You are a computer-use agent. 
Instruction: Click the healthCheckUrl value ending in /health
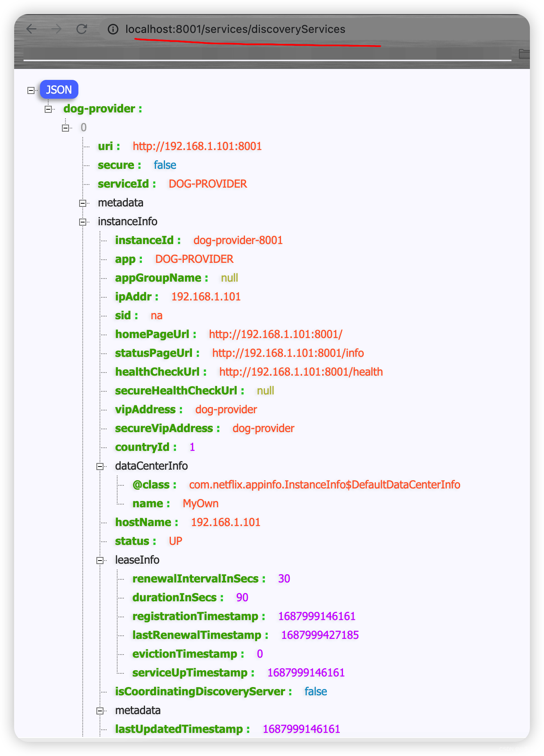click(301, 372)
